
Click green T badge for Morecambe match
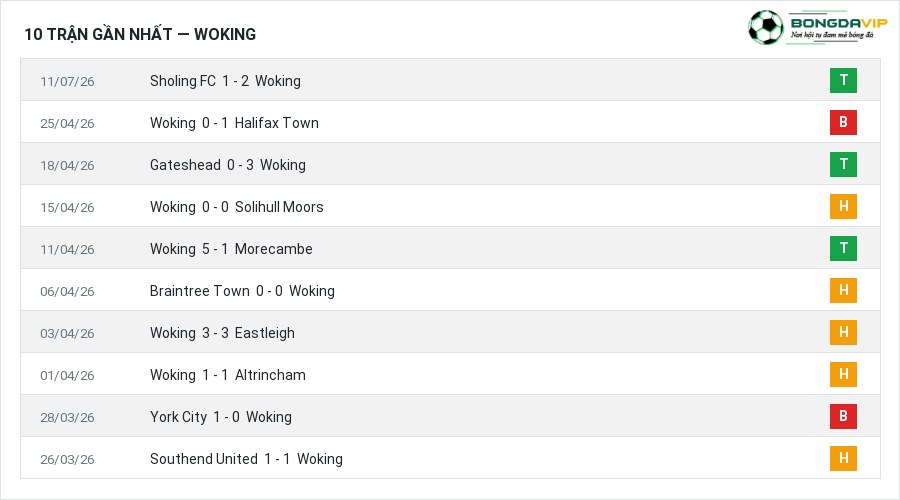pos(843,248)
